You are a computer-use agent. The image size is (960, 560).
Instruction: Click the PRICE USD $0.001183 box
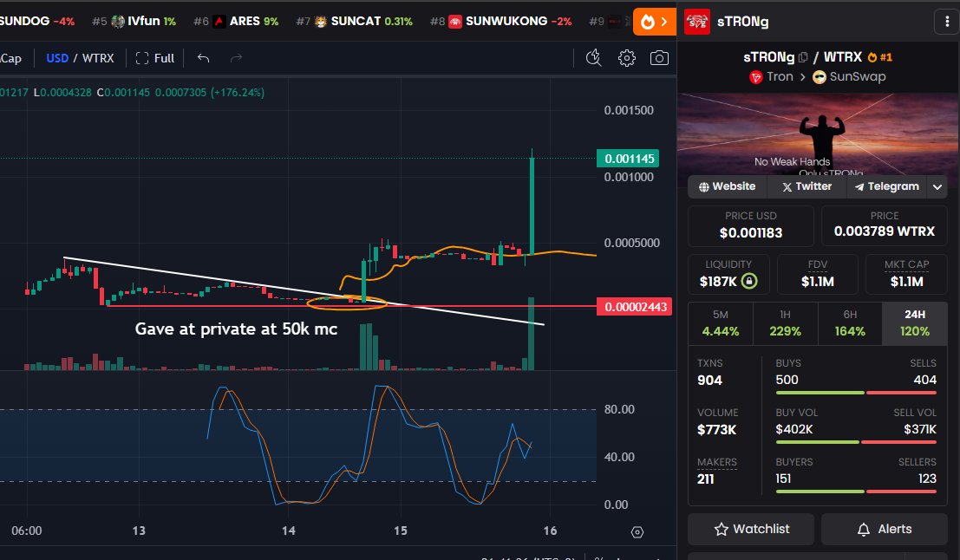(751, 225)
